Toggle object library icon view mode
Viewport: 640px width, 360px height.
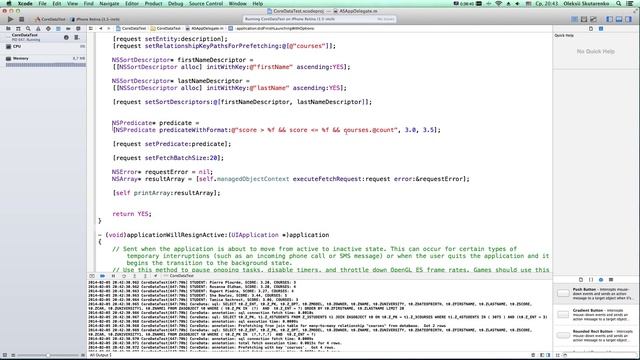pyautogui.click(x=558, y=355)
